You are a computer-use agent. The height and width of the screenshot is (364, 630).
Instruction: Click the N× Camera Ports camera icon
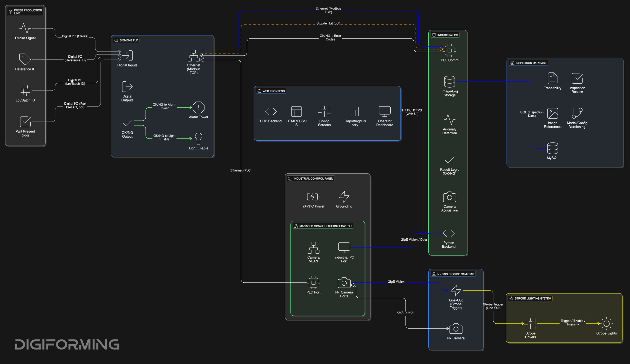(x=344, y=283)
